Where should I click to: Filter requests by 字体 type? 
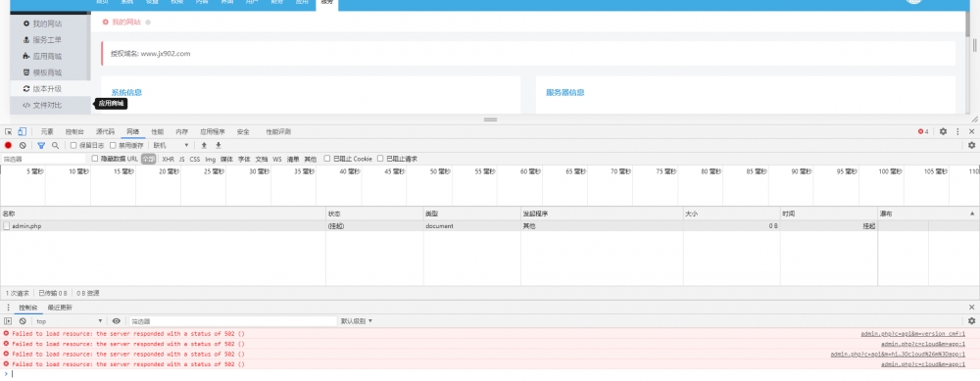(x=244, y=160)
